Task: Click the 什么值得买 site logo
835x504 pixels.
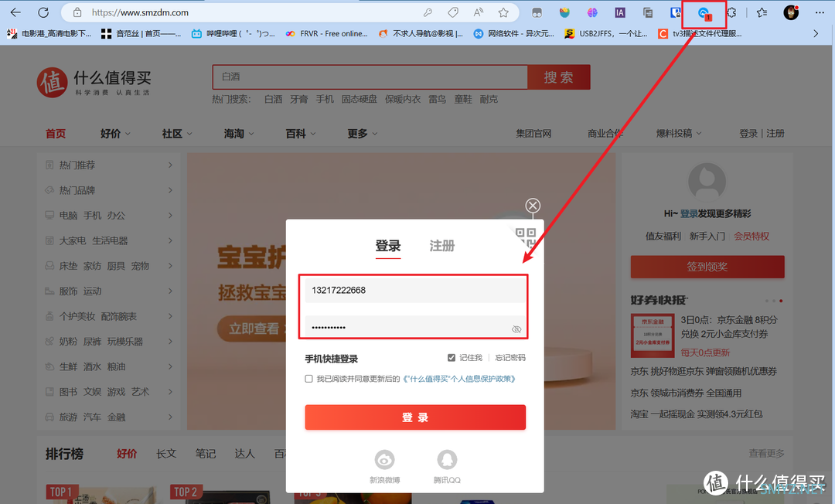Action: pyautogui.click(x=94, y=82)
